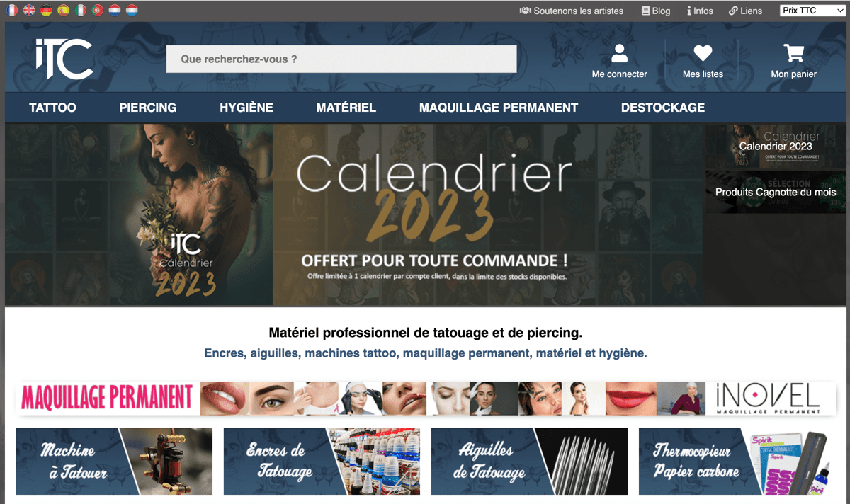Choose the German flag language option

click(46, 10)
